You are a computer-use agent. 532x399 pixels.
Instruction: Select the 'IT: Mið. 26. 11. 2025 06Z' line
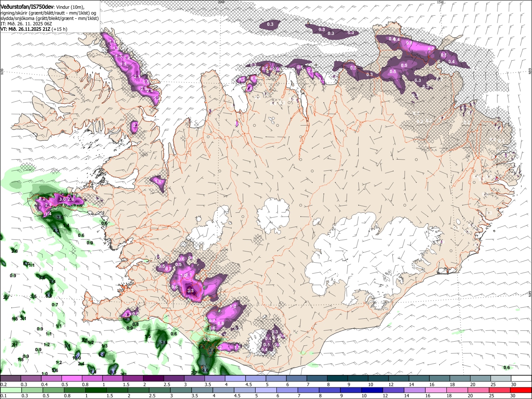coord(26,24)
